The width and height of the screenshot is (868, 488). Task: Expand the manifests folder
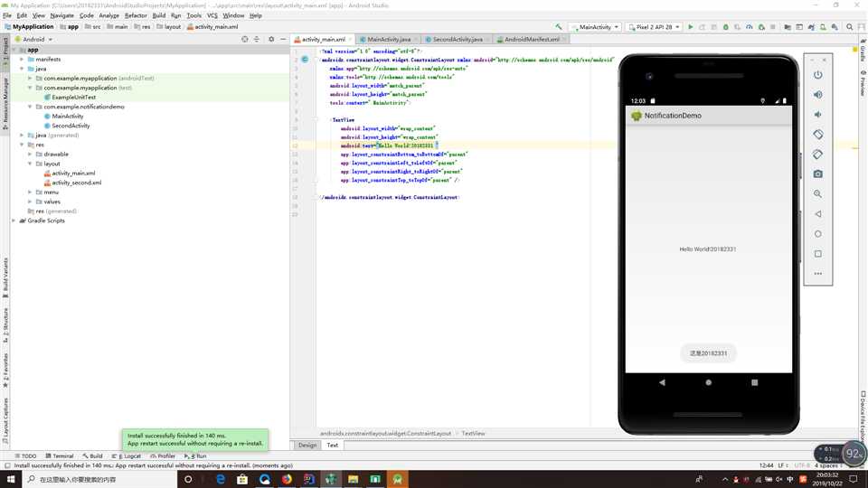(x=22, y=60)
